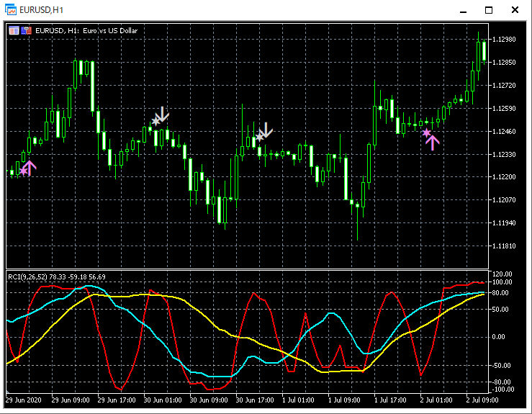Viewport: 532px width, 414px height.
Task: Click price level 1.12720 on the scale
Action: click(504, 86)
